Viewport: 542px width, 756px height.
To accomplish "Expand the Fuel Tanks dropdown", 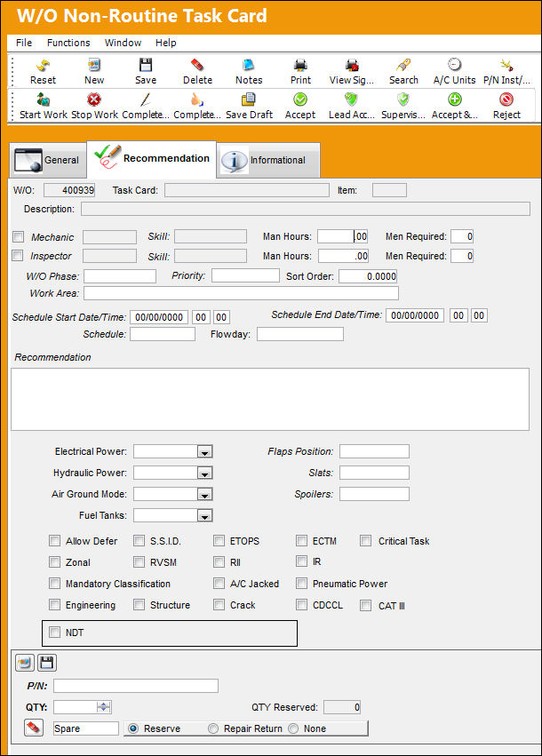I will coord(204,515).
